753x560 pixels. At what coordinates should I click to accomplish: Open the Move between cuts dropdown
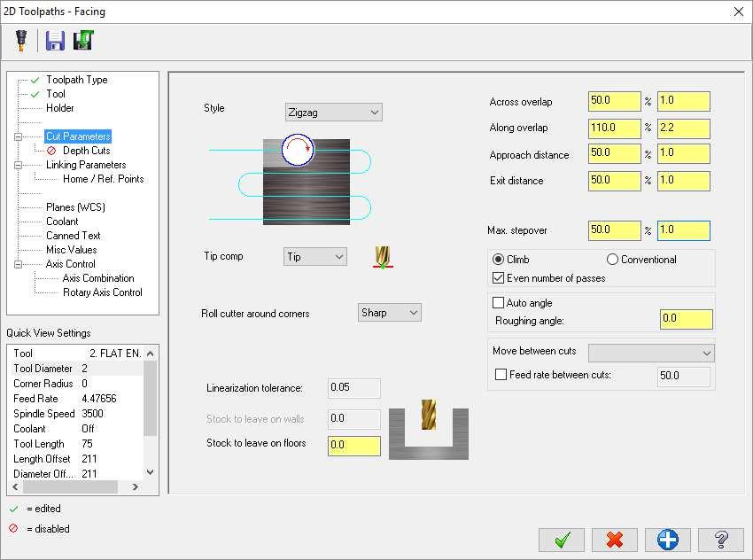click(x=651, y=353)
